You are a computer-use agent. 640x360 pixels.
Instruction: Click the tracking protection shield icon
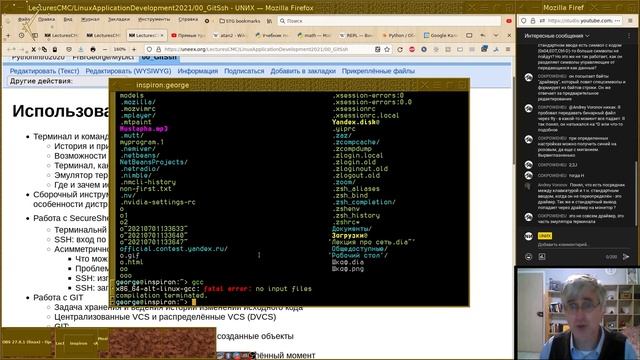point(149,49)
